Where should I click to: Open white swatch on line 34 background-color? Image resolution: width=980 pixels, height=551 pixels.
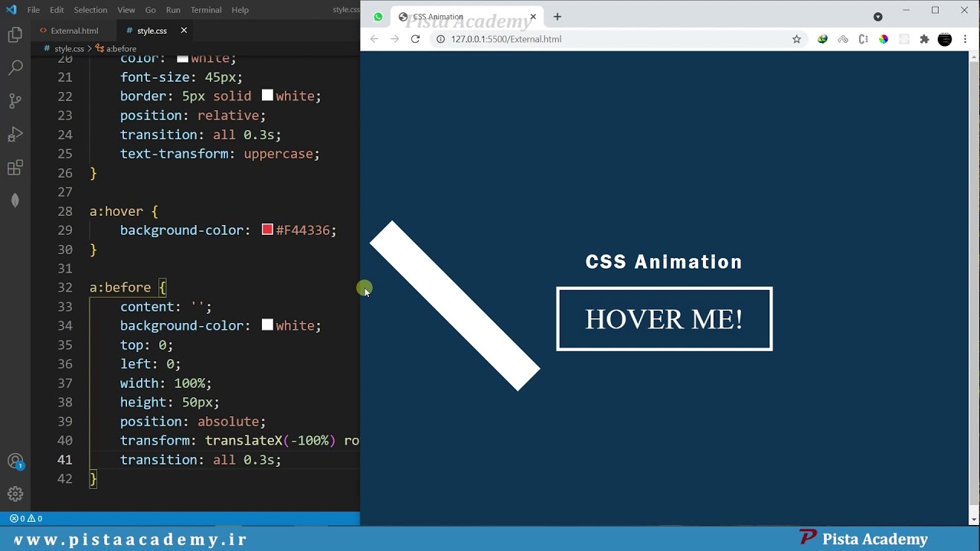[267, 325]
